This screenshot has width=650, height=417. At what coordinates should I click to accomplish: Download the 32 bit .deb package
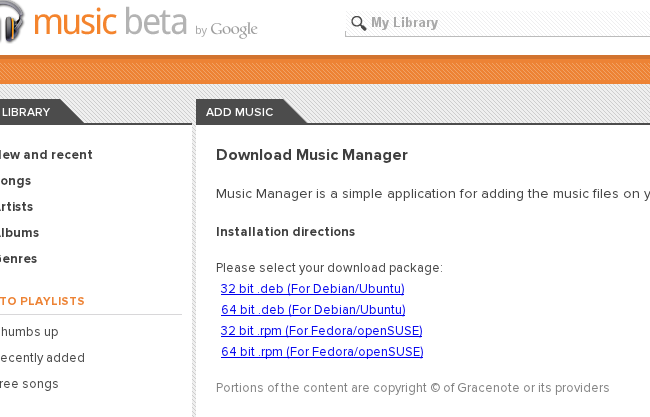pyautogui.click(x=313, y=289)
